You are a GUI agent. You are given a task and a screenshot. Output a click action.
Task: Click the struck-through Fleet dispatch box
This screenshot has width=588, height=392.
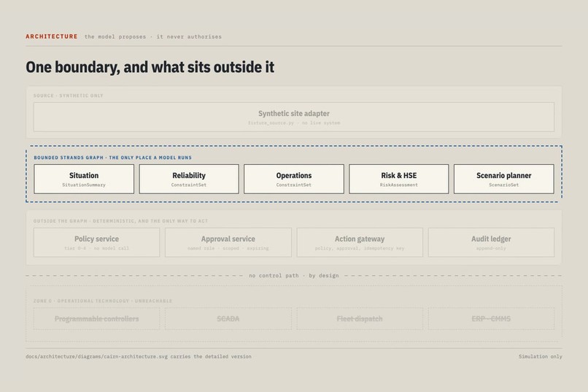coord(360,319)
